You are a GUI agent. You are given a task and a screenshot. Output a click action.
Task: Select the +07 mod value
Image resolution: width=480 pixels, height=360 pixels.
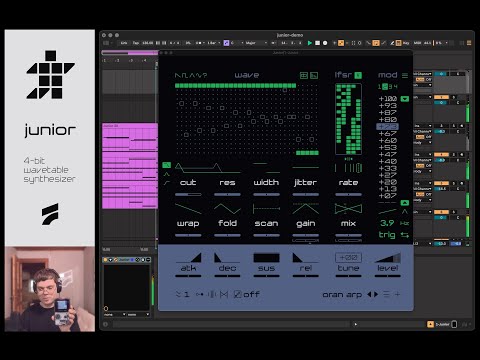tap(388, 196)
